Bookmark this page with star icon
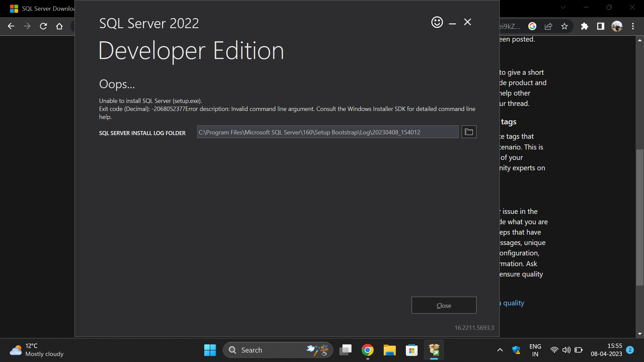 click(x=564, y=26)
